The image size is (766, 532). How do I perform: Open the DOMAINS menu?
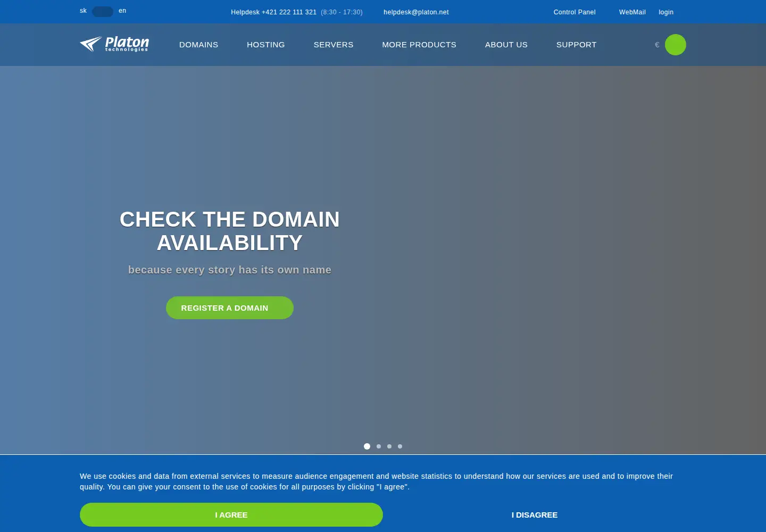point(198,45)
